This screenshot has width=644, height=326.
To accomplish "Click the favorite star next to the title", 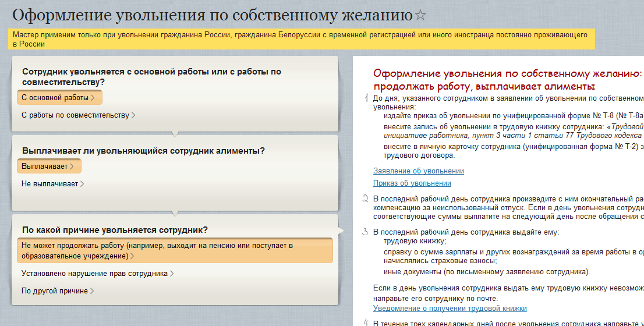I will pos(420,15).
